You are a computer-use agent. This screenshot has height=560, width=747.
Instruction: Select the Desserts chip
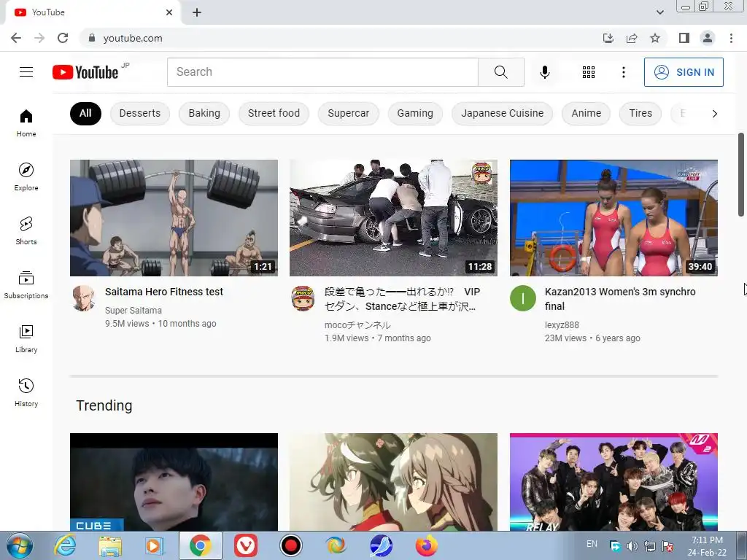click(x=139, y=113)
